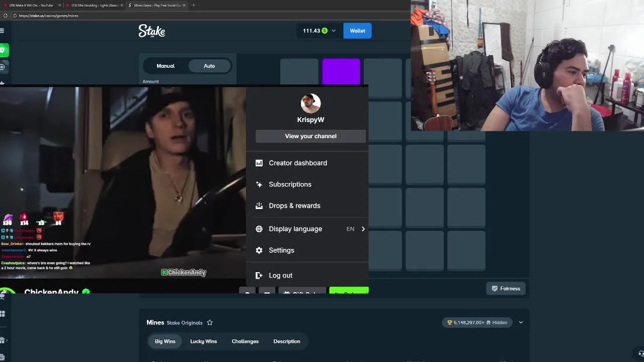Open a new browser tab with the plus
The image size is (644, 362).
[x=193, y=5]
